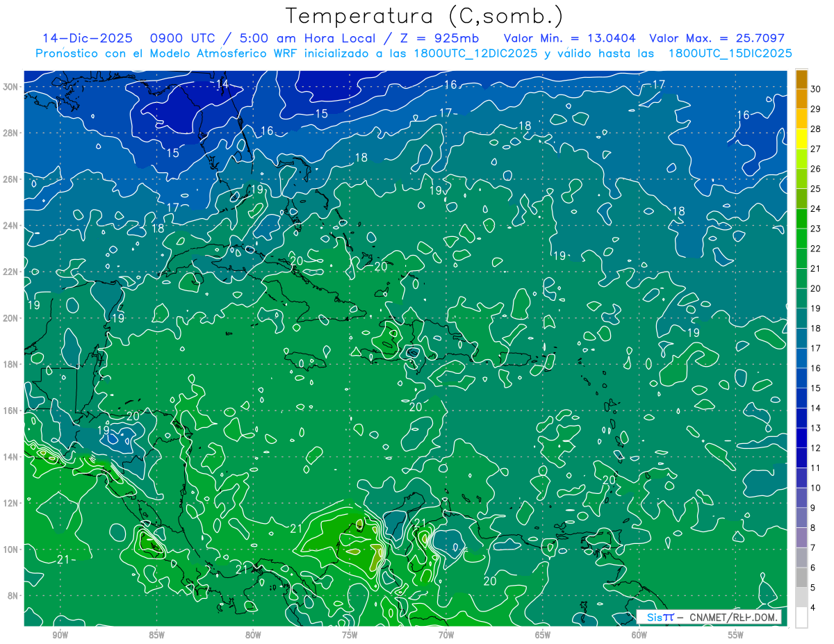Click the "14" contour label on the map
This screenshot has width=834, height=644.
tap(222, 84)
